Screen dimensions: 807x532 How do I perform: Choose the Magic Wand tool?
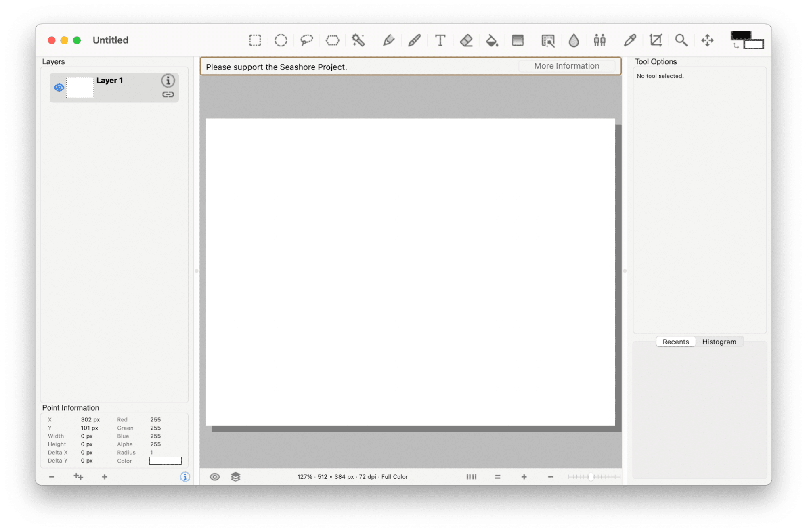click(x=358, y=40)
